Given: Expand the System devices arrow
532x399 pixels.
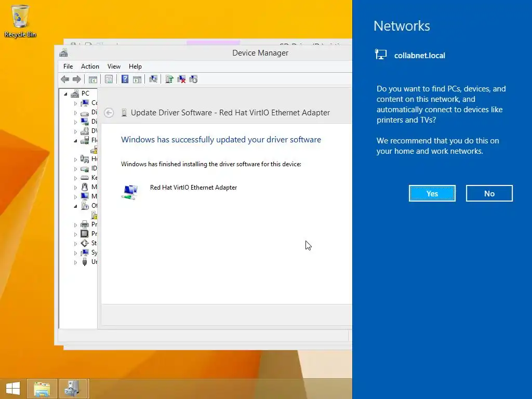Looking at the screenshot, I should [x=75, y=253].
